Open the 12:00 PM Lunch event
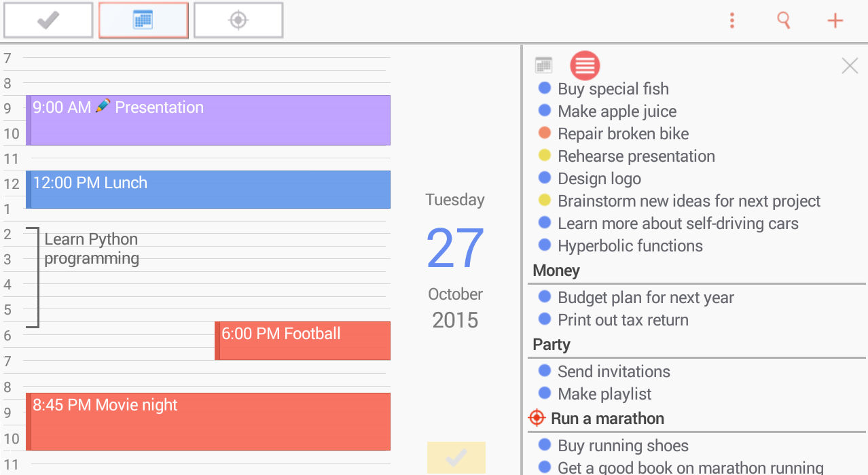 208,189
